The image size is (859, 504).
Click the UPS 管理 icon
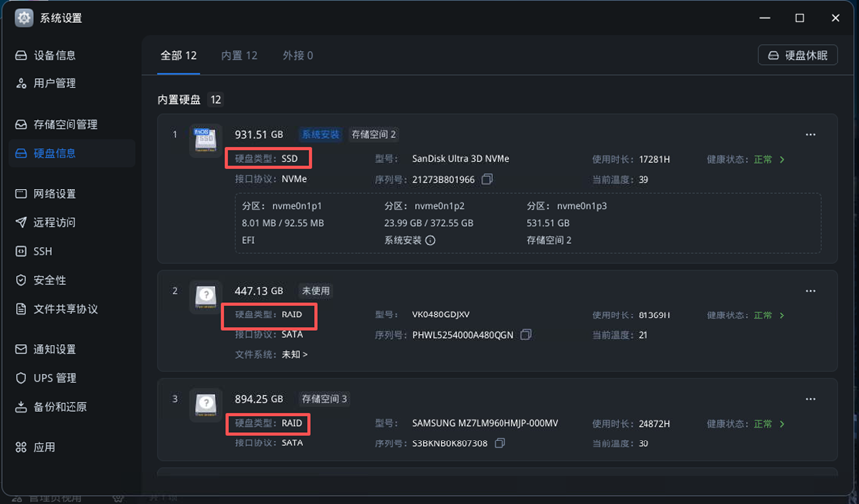(x=21, y=378)
